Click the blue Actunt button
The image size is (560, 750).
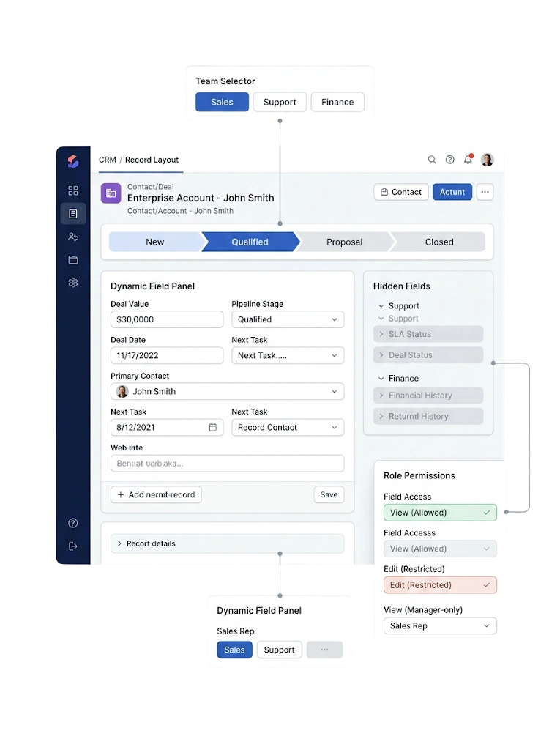coord(452,192)
